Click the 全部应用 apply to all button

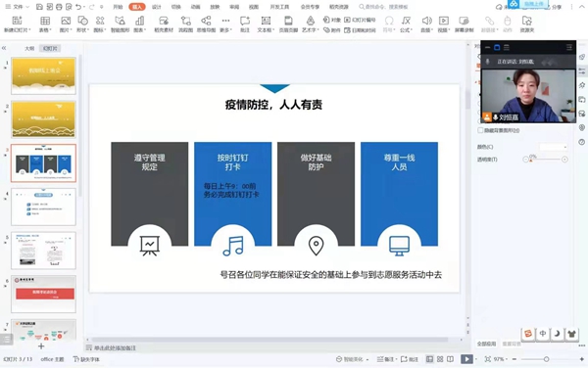(486, 344)
